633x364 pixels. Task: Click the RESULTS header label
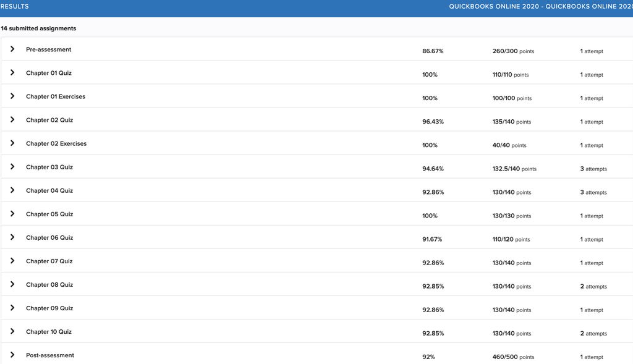[x=15, y=6]
